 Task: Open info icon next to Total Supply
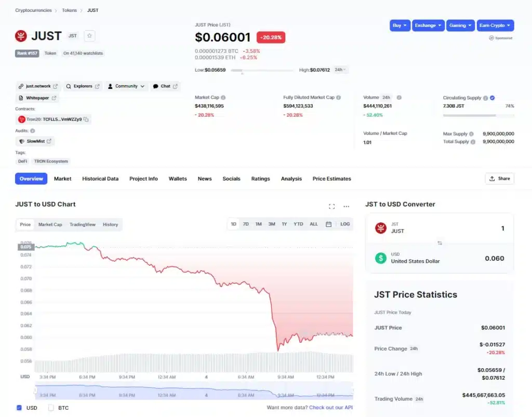[x=473, y=142]
